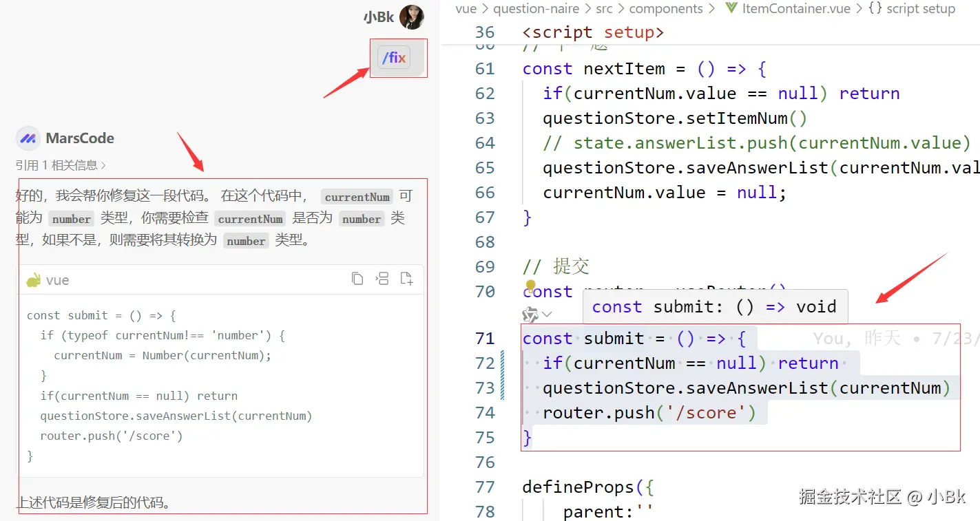The height and width of the screenshot is (521, 980).
Task: Click 'currentNum = Number(currentNum);' in chat code
Action: pyautogui.click(x=163, y=355)
